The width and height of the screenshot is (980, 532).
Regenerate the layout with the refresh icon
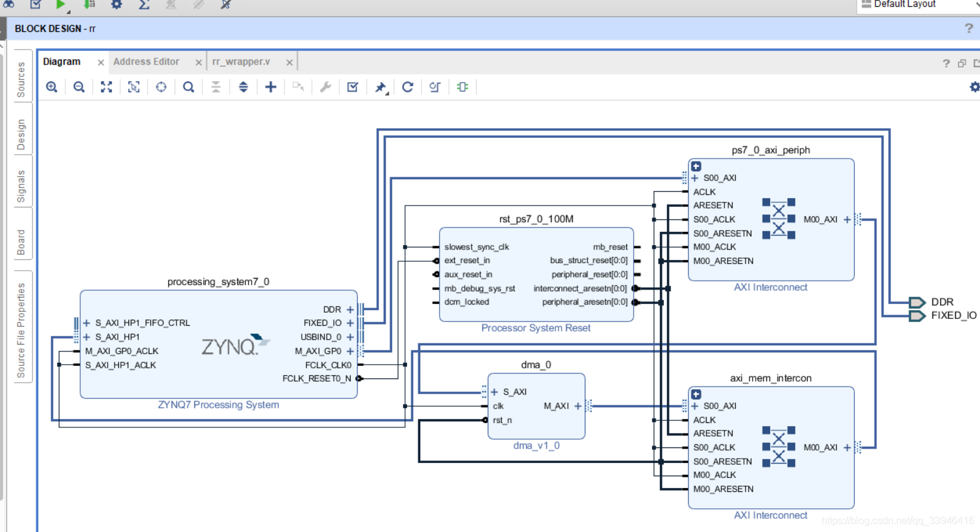408,87
